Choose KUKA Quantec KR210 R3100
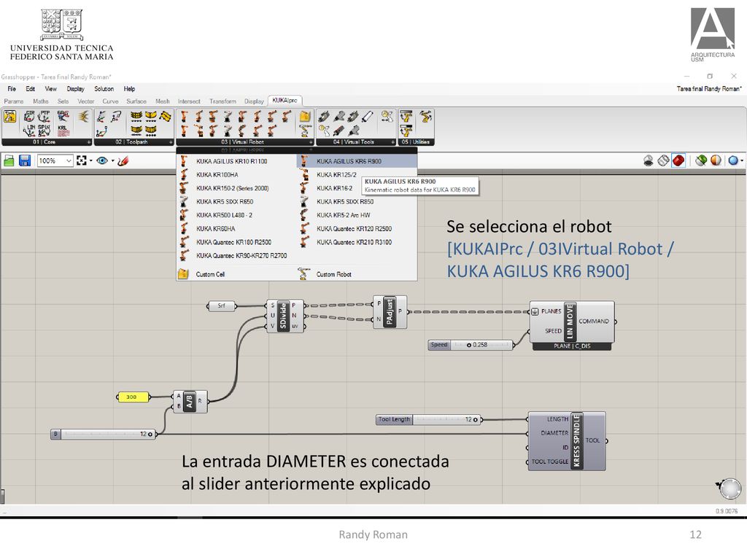This screenshot has height=560, width=747. pyautogui.click(x=357, y=242)
